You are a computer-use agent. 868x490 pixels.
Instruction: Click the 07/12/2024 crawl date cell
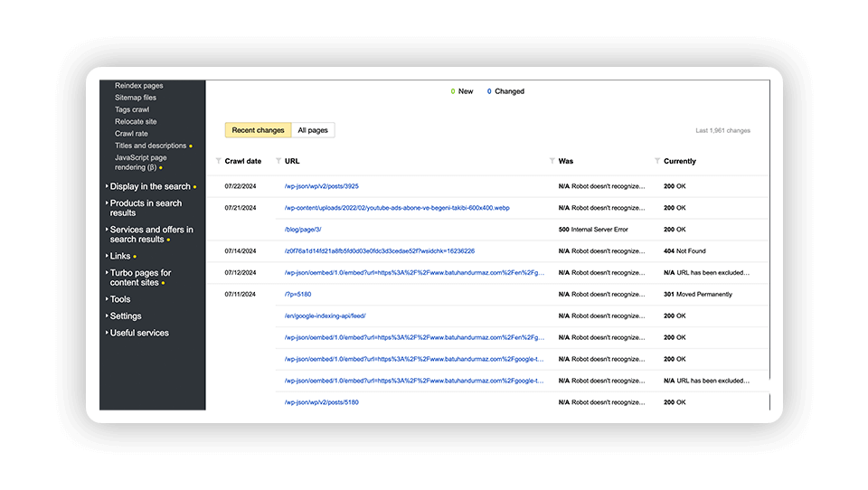241,272
